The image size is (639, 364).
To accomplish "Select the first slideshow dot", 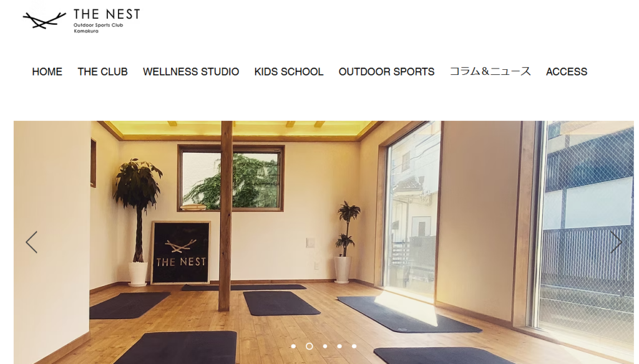I will pos(293,346).
